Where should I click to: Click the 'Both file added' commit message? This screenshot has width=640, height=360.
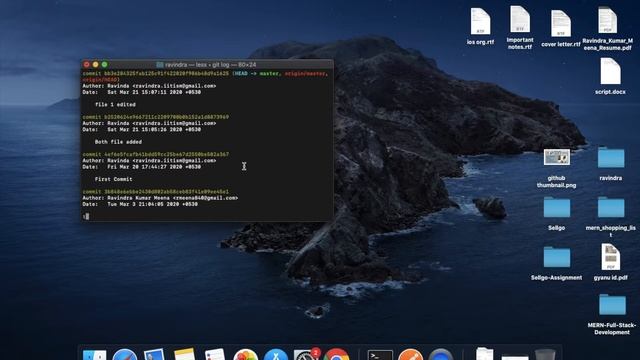click(x=118, y=142)
